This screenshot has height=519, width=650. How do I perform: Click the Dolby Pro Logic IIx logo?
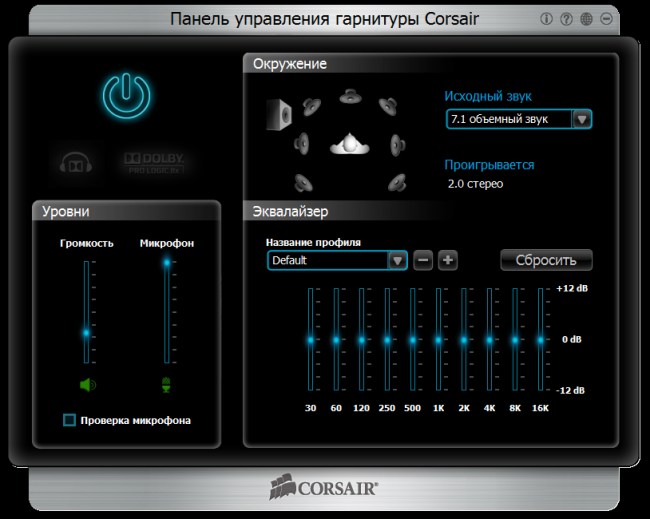click(x=155, y=161)
